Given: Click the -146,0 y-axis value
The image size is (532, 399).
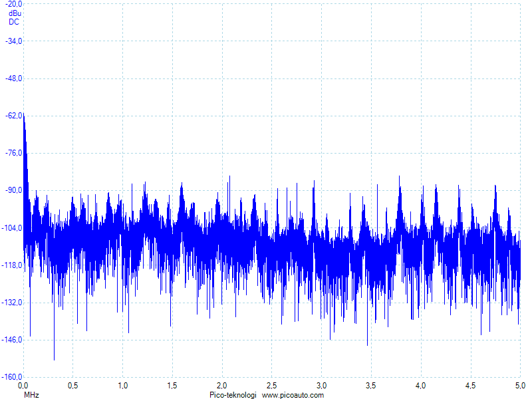Looking at the screenshot, I should click(12, 340).
